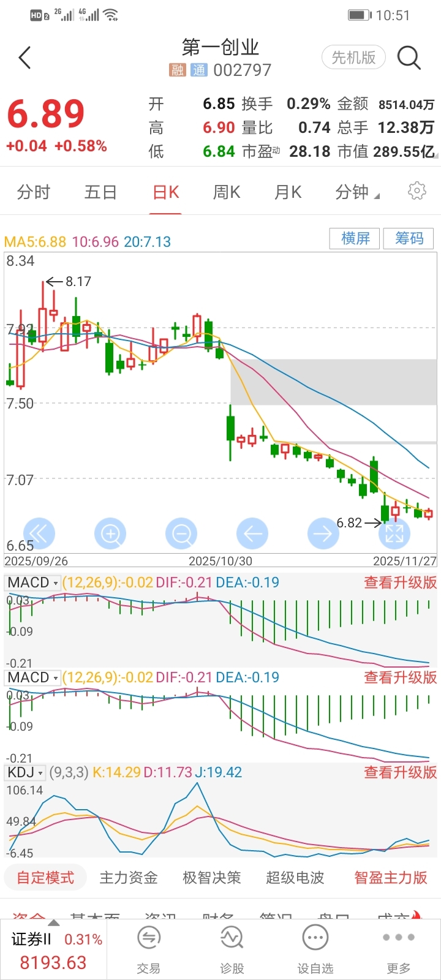Viewport: 441px width, 980px height.
Task: Expand chart to fullscreen icon
Action: pyautogui.click(x=394, y=534)
